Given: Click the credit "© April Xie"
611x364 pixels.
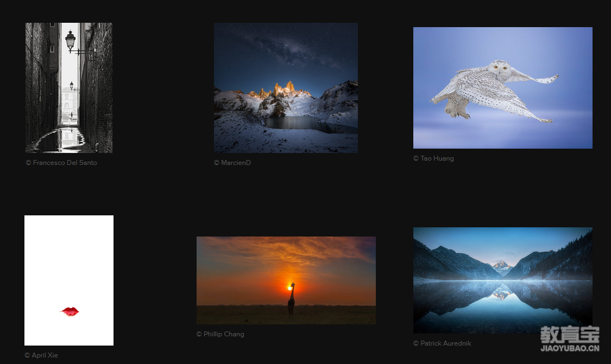Looking at the screenshot, I should pyautogui.click(x=41, y=355).
